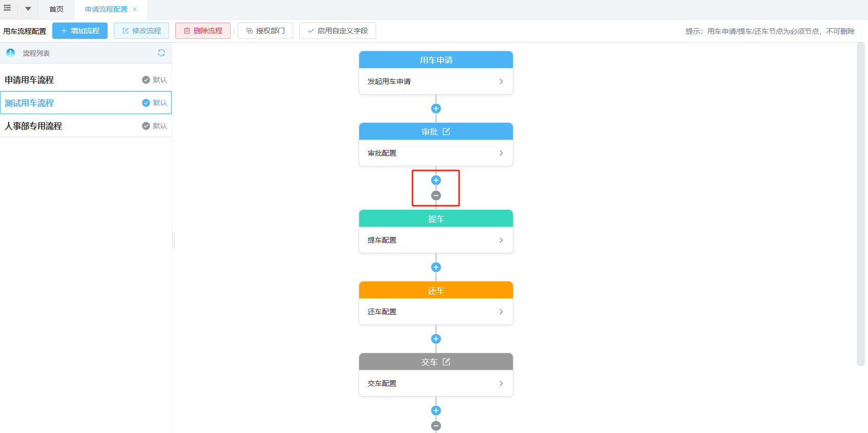Click the 删除流程 button

pos(203,31)
